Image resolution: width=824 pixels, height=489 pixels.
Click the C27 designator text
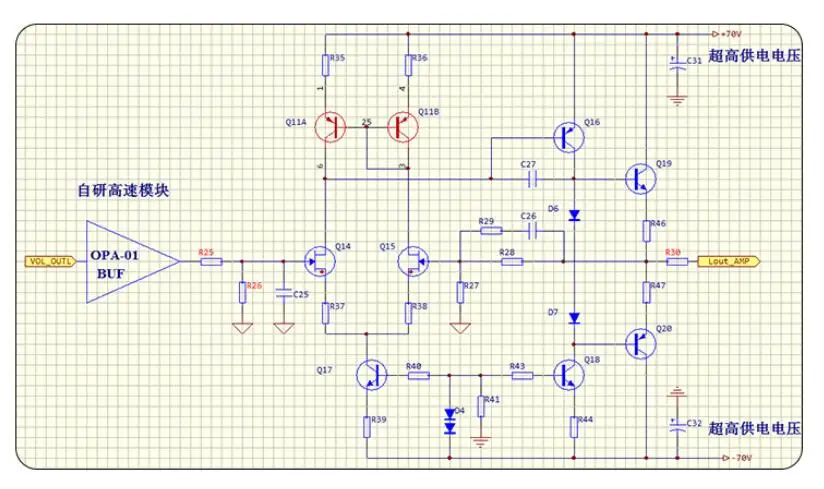tap(528, 164)
